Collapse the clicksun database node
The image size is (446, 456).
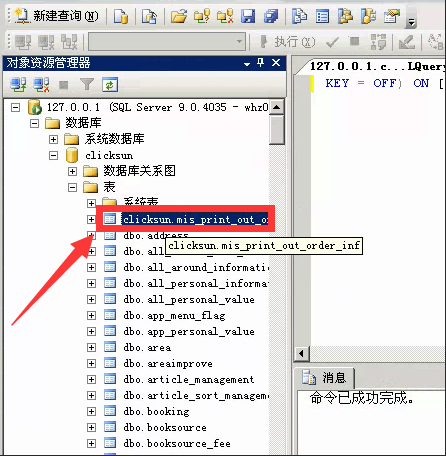coord(53,155)
